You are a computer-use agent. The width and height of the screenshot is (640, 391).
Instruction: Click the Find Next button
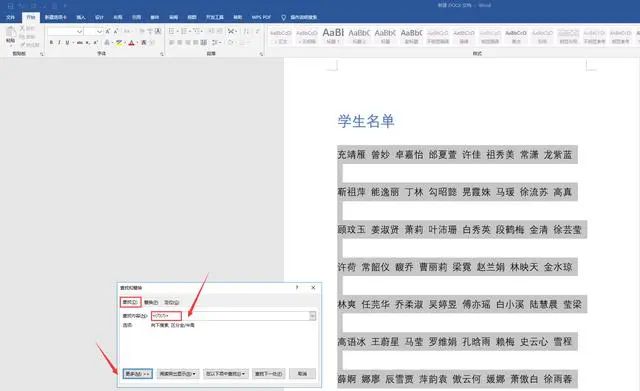[268, 373]
